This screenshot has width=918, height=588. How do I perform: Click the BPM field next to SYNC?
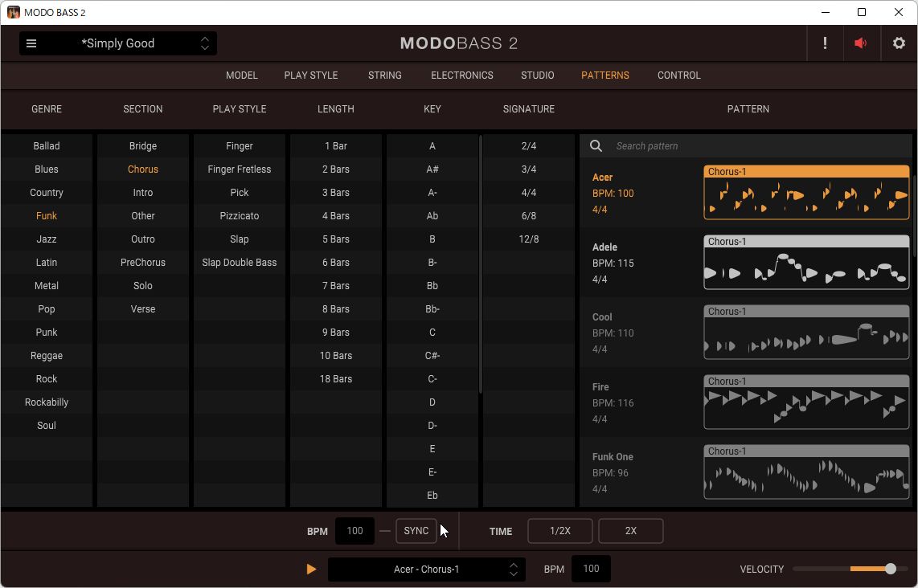pos(354,531)
